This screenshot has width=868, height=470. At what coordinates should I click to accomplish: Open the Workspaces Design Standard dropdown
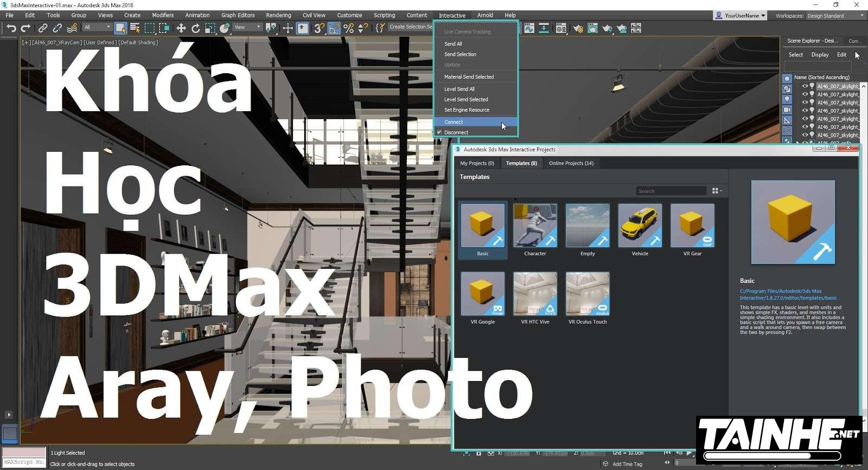(835, 16)
